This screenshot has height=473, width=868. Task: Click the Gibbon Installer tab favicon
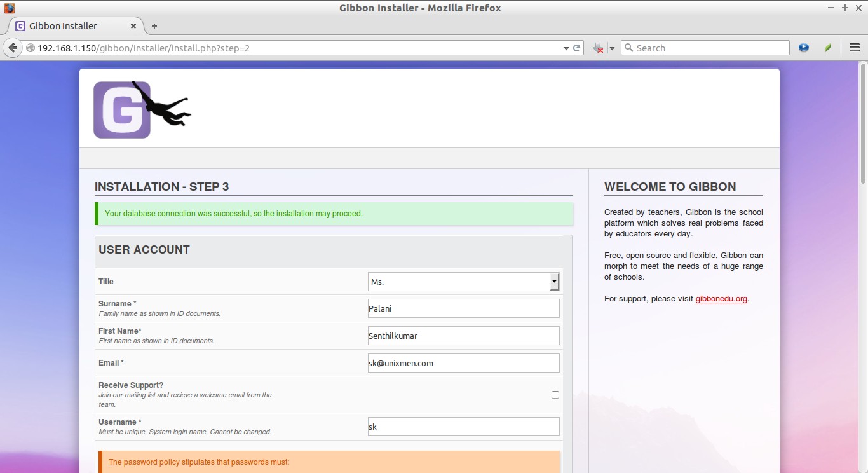[x=20, y=26]
